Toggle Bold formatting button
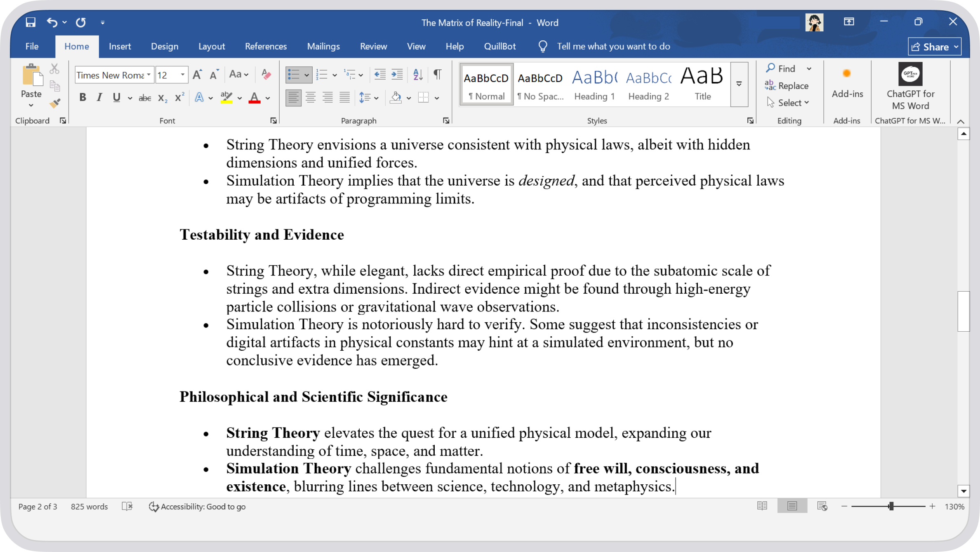 (x=82, y=98)
